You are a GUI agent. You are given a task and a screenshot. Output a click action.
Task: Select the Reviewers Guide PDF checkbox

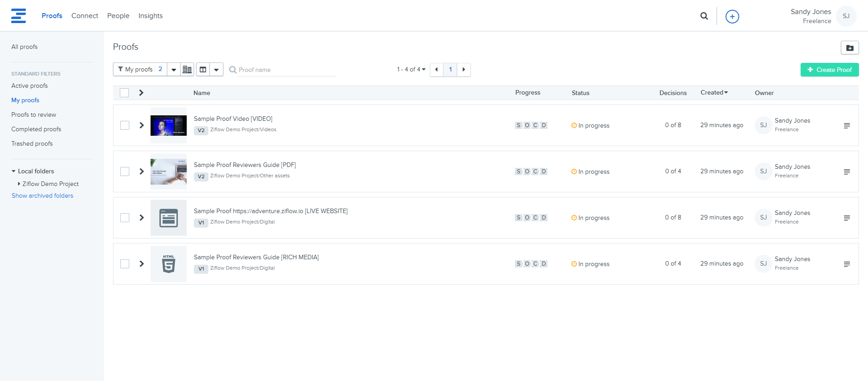[x=125, y=171]
